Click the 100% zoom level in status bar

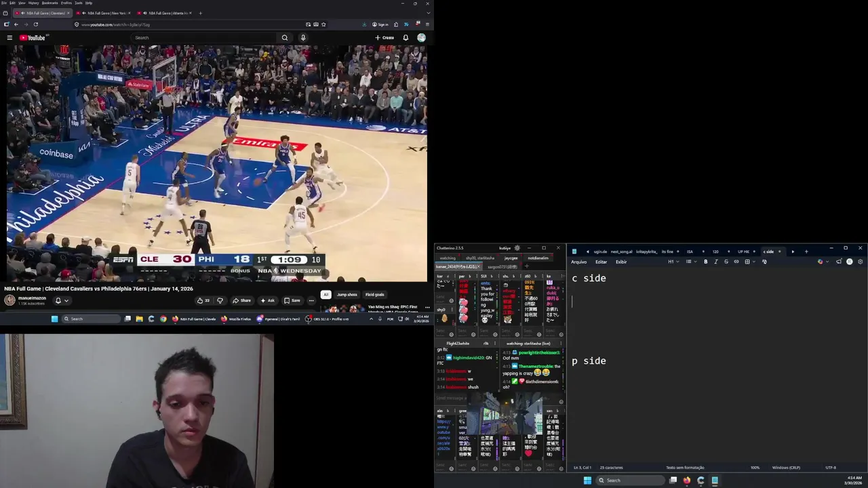[755, 468]
